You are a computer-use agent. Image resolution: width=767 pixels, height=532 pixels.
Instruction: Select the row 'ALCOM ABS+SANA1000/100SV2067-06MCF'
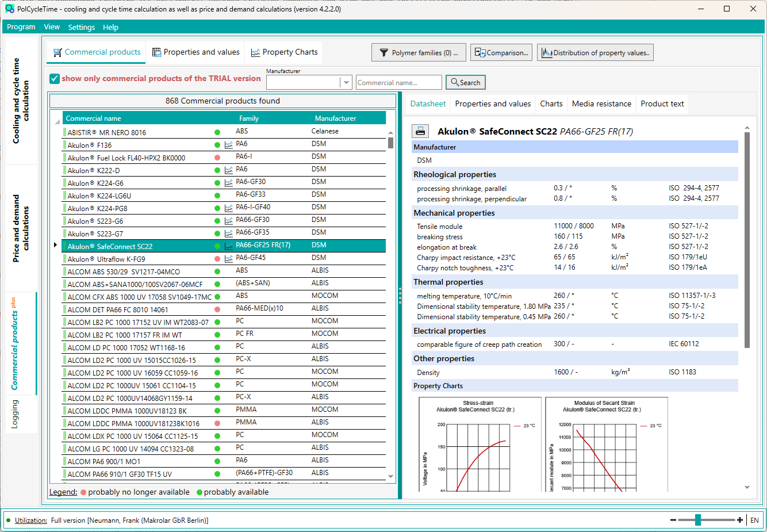click(224, 284)
